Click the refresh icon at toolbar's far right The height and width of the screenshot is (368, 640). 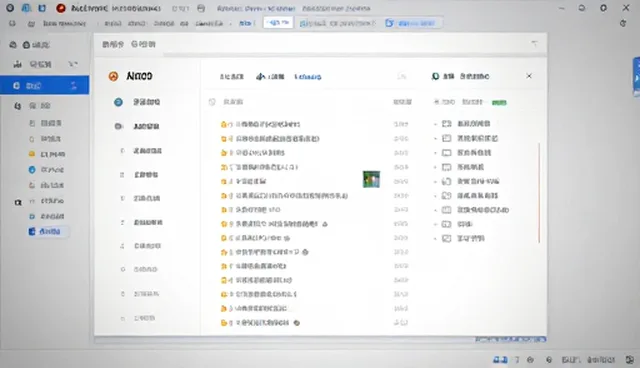click(623, 23)
